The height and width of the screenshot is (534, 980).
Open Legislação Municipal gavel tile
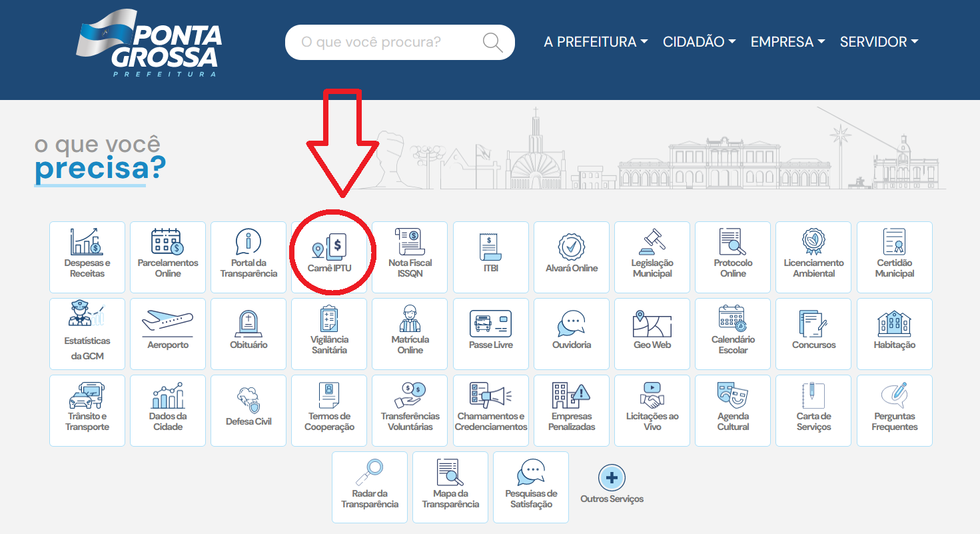pos(652,257)
